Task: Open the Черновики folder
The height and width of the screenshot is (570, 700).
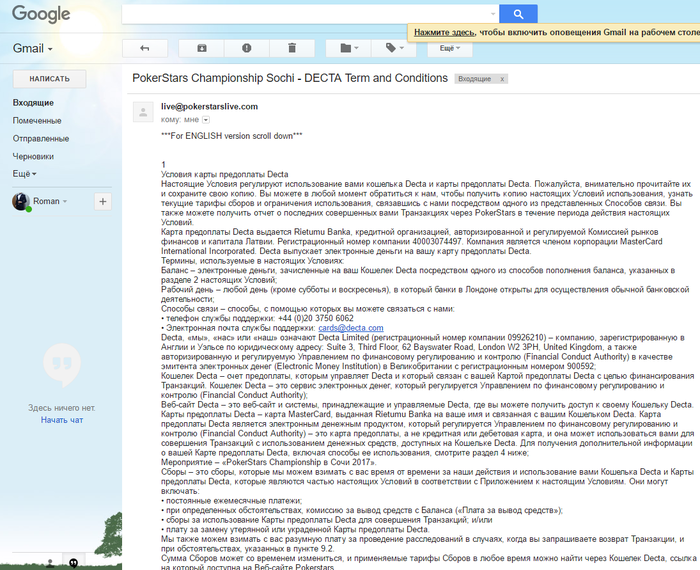Action: [33, 156]
